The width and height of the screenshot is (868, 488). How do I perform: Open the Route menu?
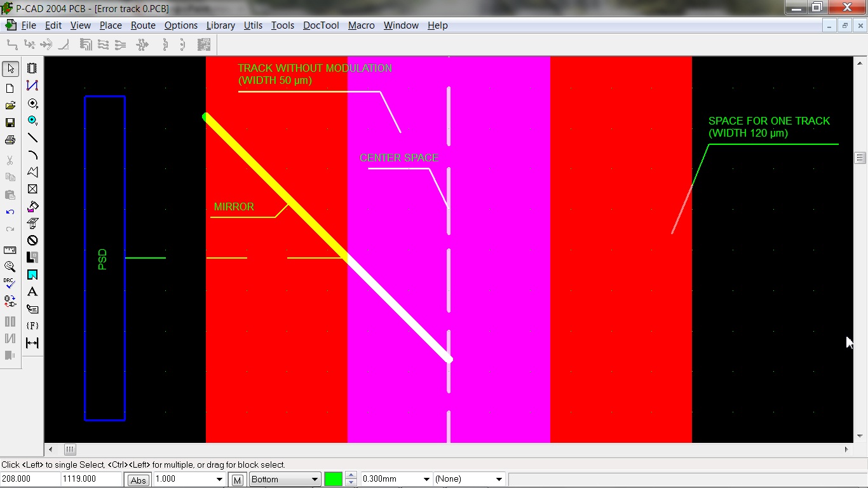pos(143,25)
